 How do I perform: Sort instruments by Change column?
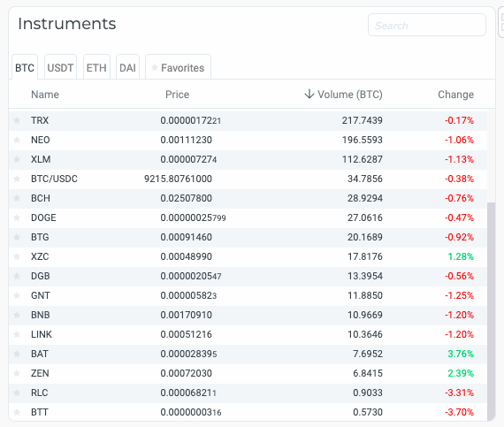[x=455, y=95]
